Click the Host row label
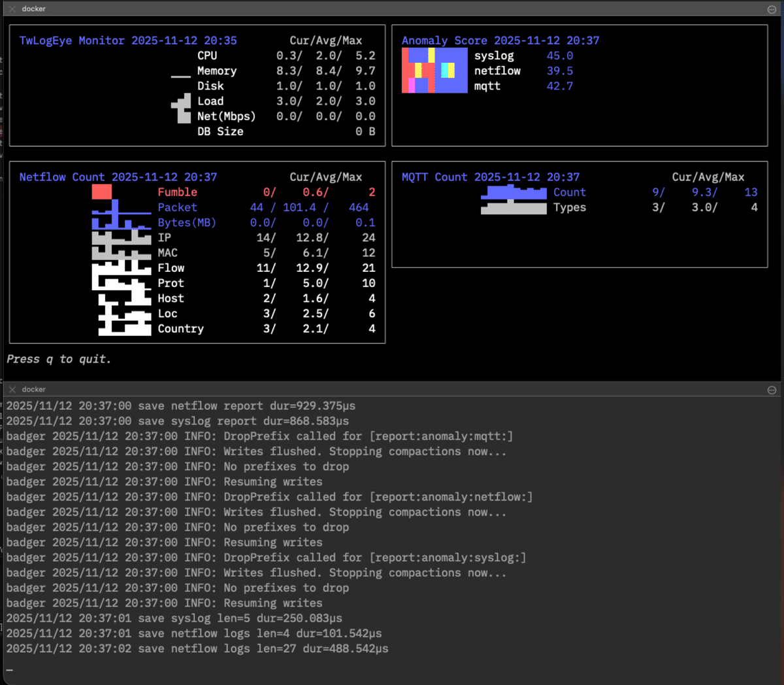784x685 pixels. pos(171,298)
